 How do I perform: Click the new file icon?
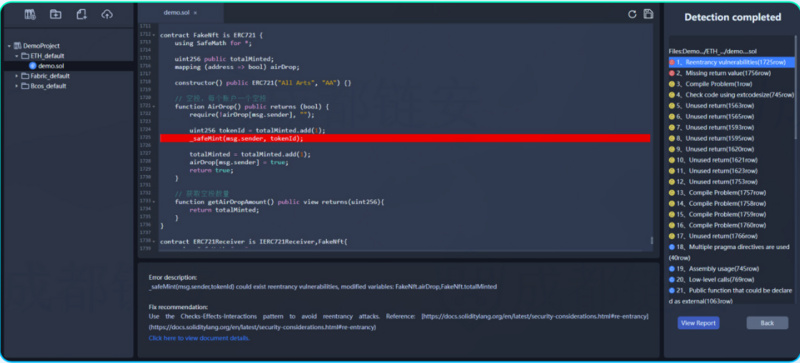81,14
